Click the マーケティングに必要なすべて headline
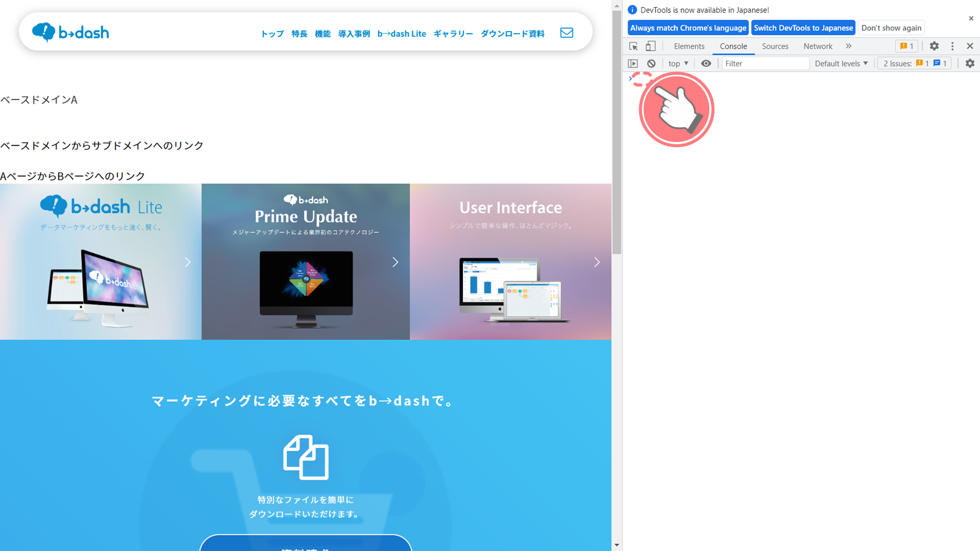Viewport: 980px width, 551px height. point(303,401)
